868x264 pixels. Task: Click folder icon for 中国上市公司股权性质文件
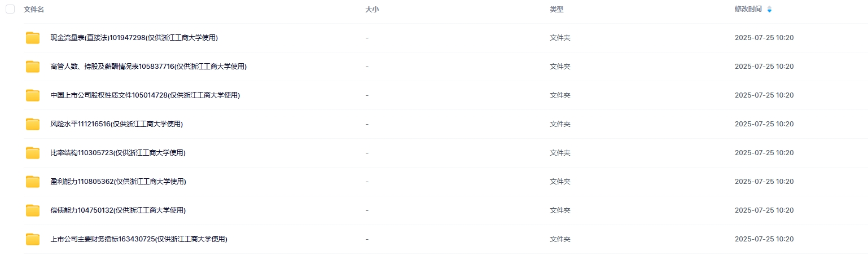[x=33, y=95]
